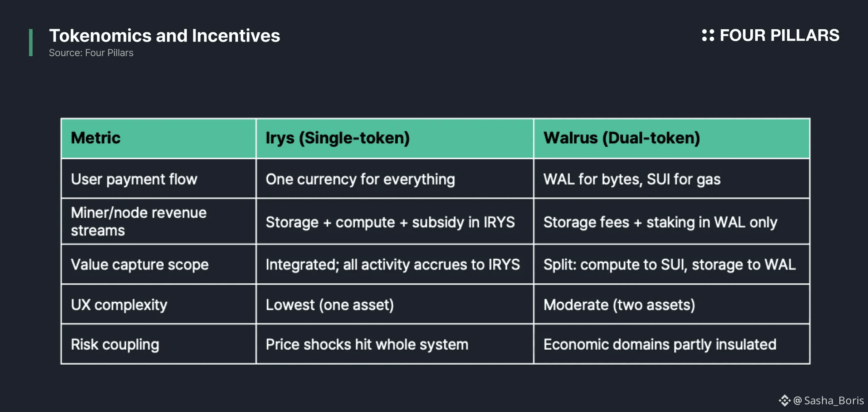Click the "Value capture scope" row label
Screen dimensions: 868x412
[140, 265]
